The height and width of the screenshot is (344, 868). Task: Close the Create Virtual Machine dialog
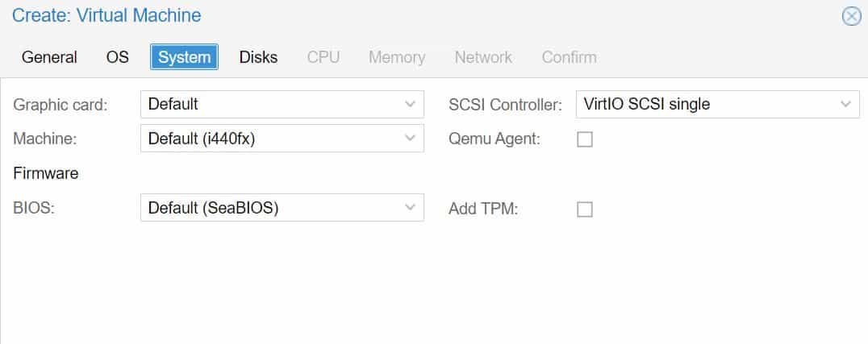(x=851, y=17)
